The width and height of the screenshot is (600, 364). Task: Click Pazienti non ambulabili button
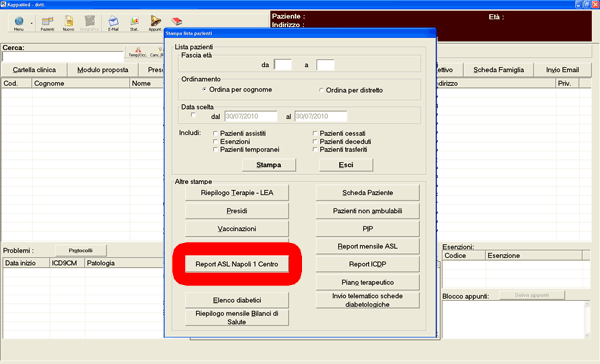point(367,211)
